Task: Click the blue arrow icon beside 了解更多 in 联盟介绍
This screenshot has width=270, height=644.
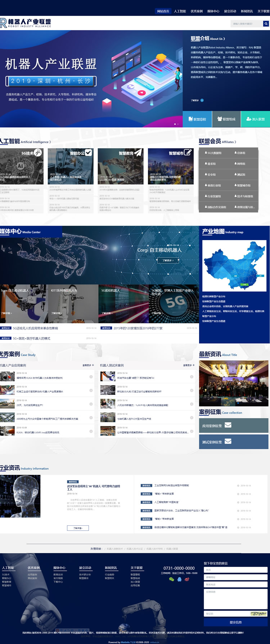Action: 202,100
